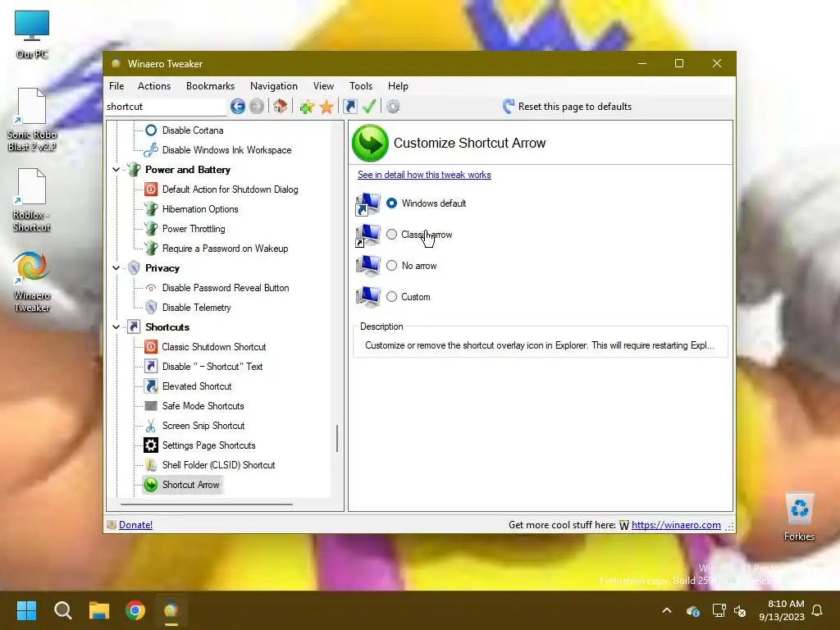Open bookmarks with the orange star icon
Screen dimensions: 840x630
point(326,107)
